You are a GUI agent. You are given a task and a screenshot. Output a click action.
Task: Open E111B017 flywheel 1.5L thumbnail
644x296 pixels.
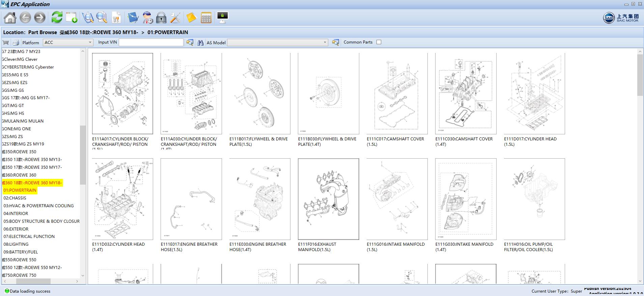pyautogui.click(x=260, y=93)
